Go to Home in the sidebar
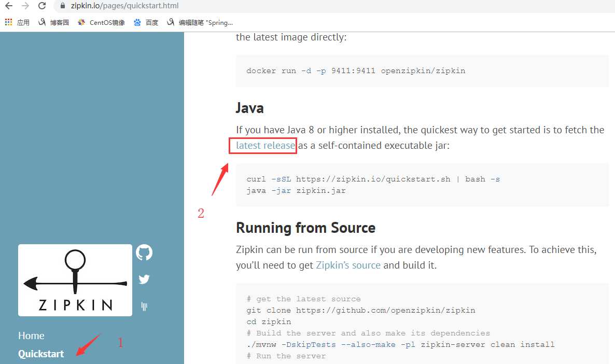The image size is (615, 364). point(31,335)
